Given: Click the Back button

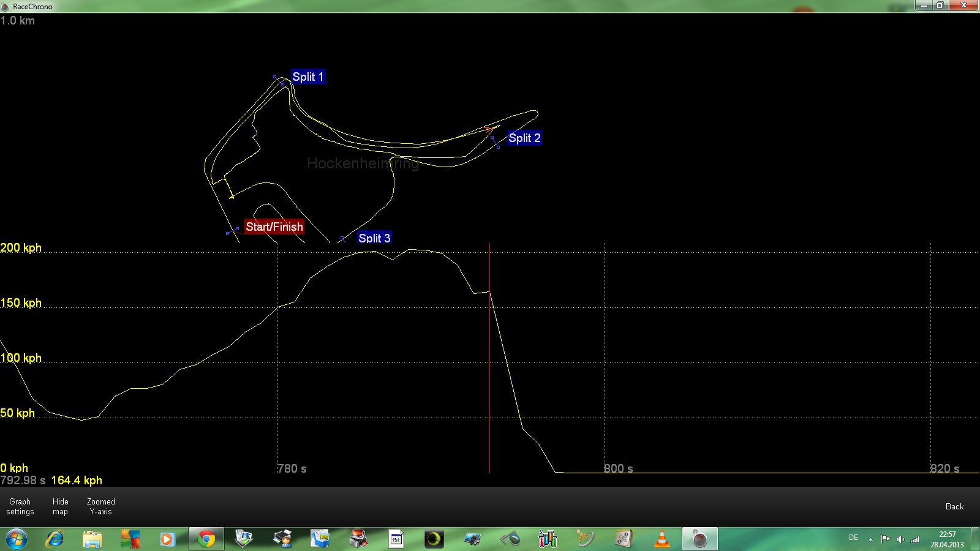Looking at the screenshot, I should (x=954, y=506).
